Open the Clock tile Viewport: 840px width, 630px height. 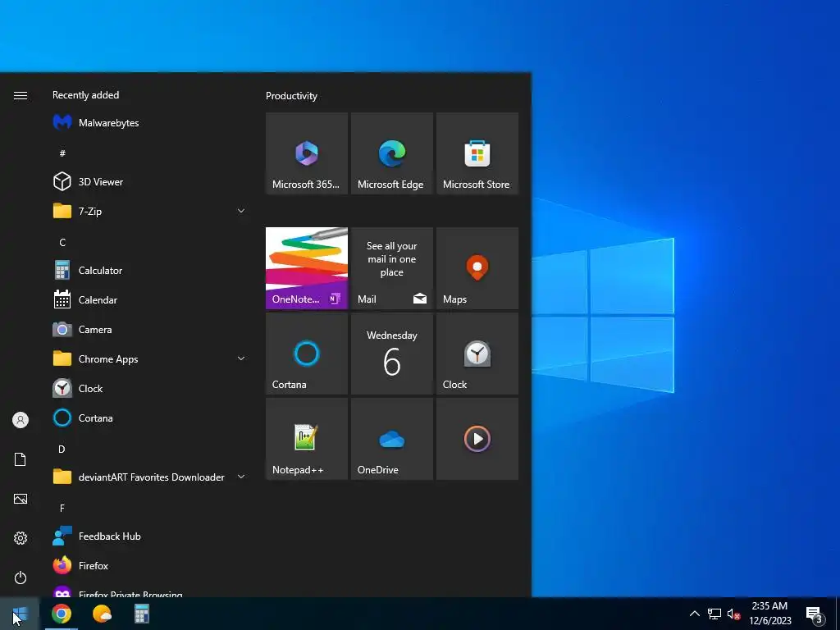tap(477, 354)
